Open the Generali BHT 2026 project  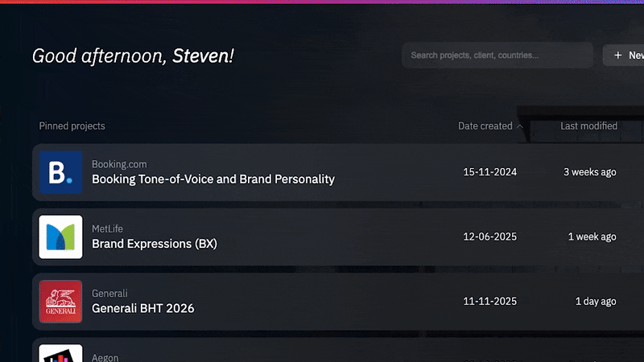pos(143,308)
